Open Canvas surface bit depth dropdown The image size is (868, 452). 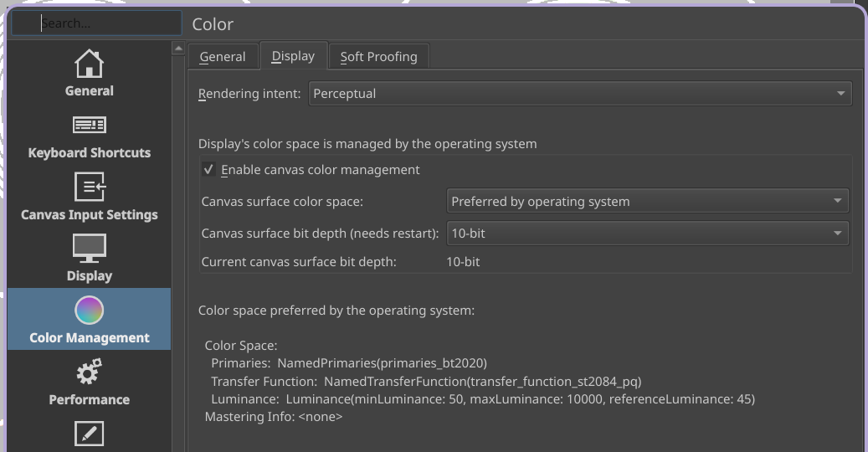647,234
